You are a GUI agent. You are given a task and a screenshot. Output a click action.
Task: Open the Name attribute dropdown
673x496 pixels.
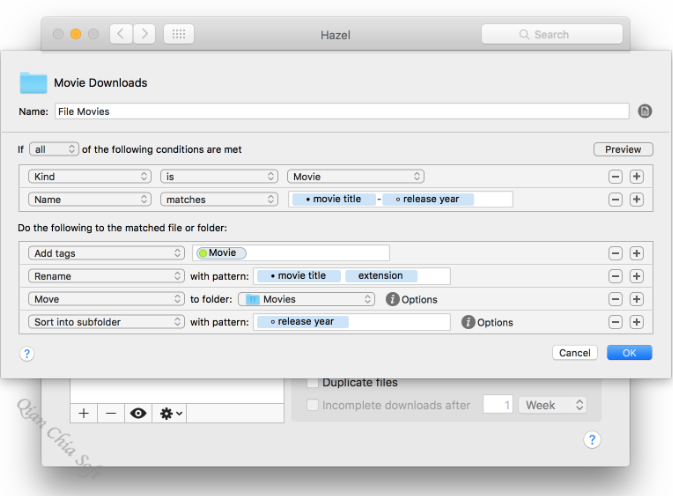(90, 199)
